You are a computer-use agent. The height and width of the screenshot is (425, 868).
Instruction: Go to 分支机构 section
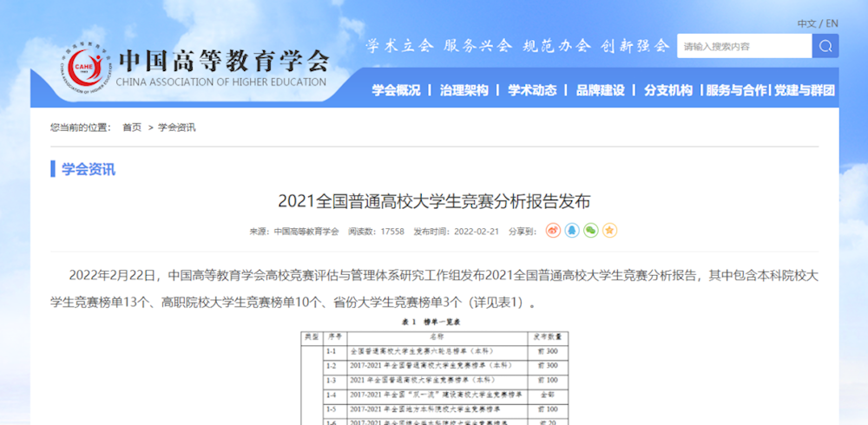pos(667,90)
